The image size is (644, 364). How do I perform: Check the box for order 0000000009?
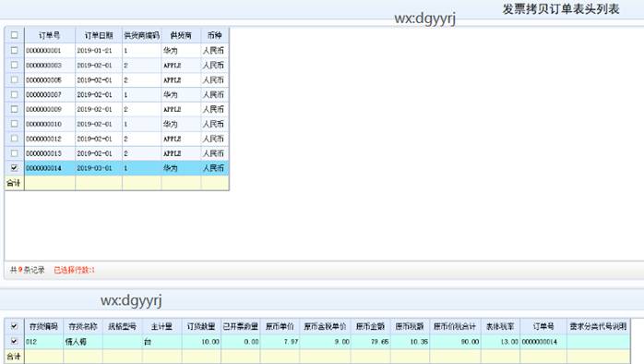[15, 109]
